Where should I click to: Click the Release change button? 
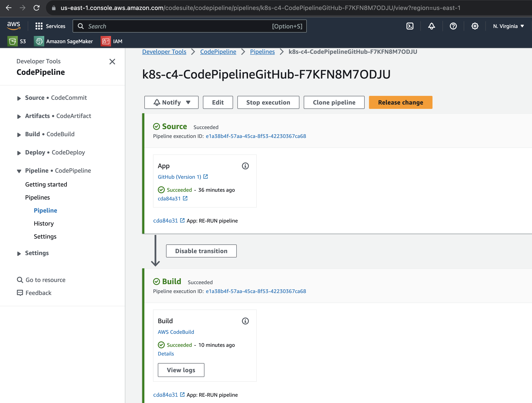(400, 102)
